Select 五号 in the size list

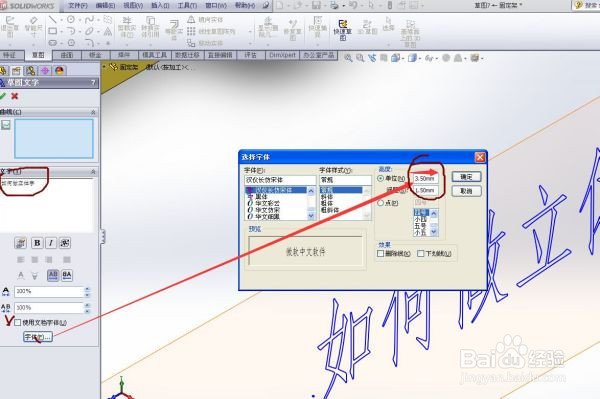(x=420, y=226)
